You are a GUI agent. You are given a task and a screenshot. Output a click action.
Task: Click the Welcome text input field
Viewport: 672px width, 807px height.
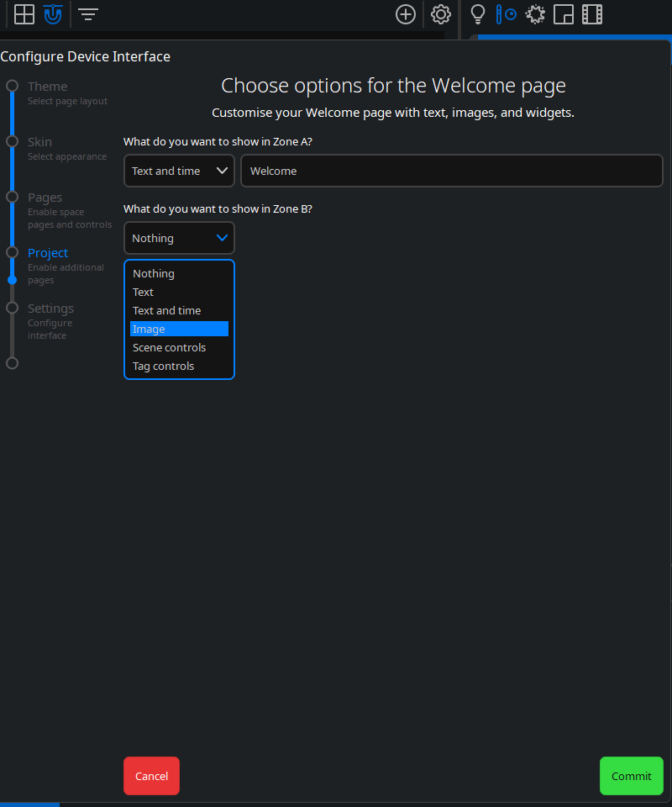451,171
